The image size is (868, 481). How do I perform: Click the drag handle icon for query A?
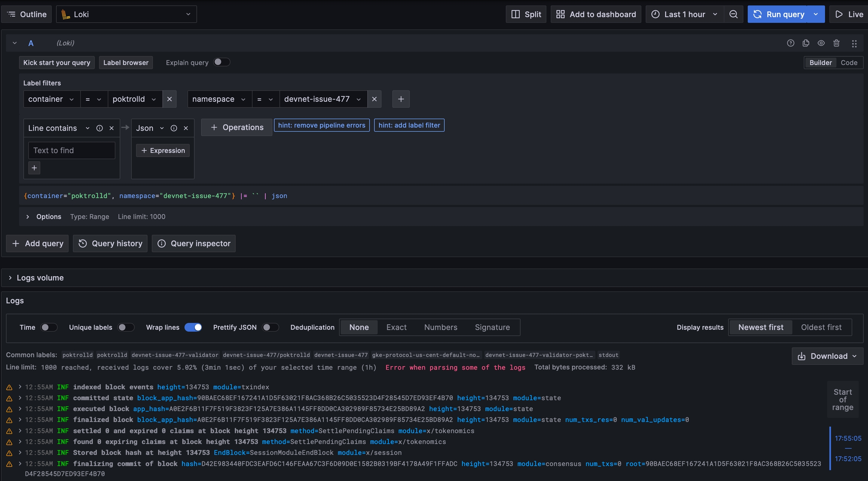pos(854,43)
